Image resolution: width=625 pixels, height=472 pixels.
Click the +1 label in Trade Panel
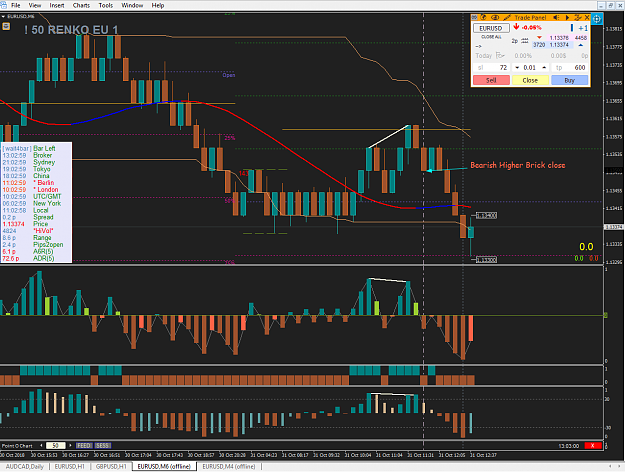pos(583,28)
